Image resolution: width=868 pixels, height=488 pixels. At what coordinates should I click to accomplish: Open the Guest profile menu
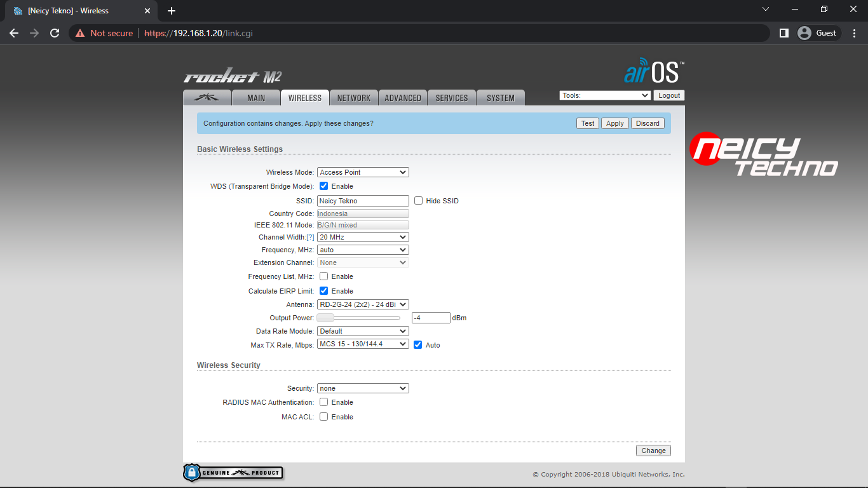pos(819,33)
